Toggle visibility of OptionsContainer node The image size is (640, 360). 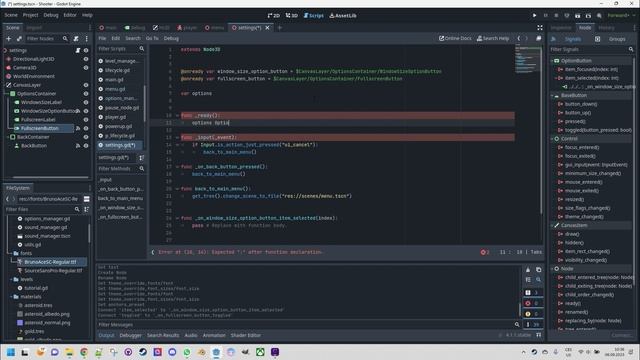click(86, 93)
